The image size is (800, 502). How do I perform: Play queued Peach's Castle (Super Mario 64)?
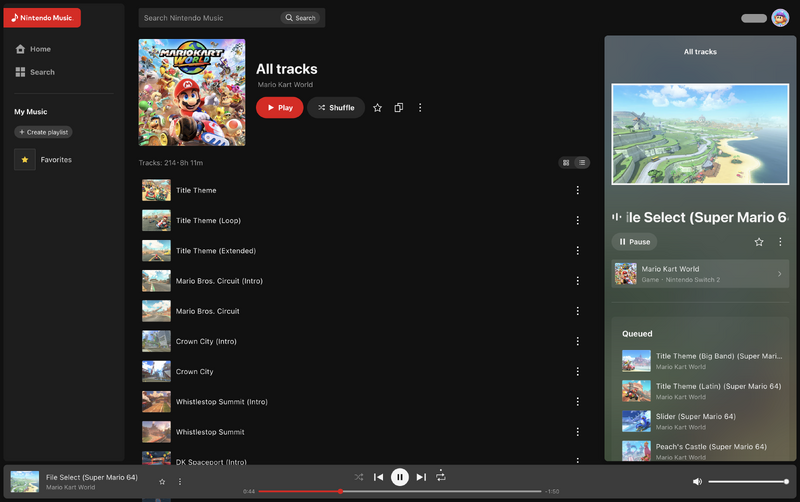click(x=702, y=451)
